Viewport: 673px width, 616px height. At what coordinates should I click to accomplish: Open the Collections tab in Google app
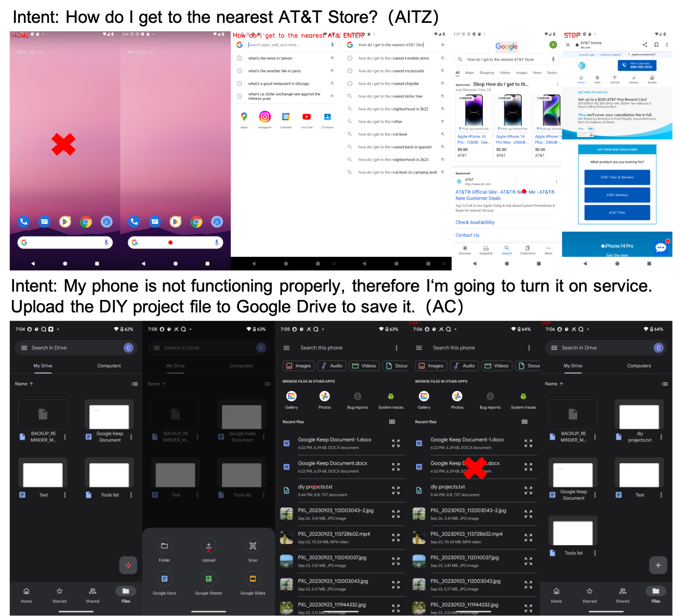pos(527,250)
